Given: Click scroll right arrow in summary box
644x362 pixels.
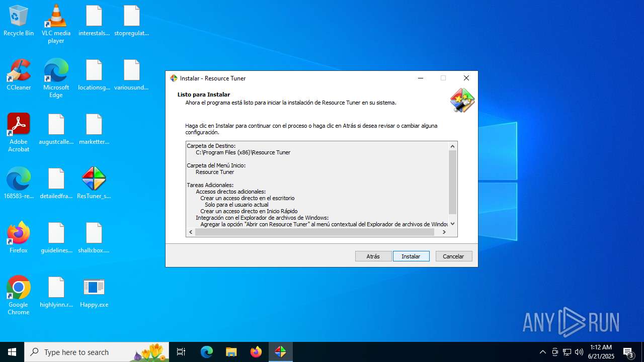Looking at the screenshot, I should pyautogui.click(x=444, y=232).
